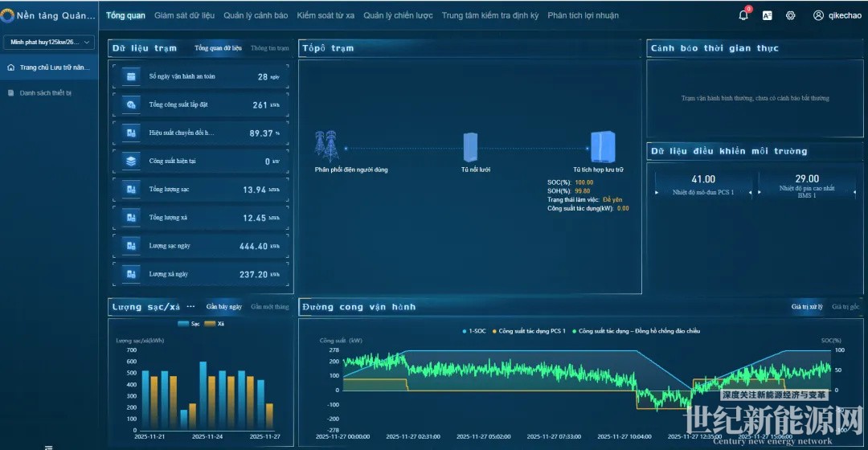868x450 pixels.
Task: Select the Gần một tháng range
Action: [269, 307]
